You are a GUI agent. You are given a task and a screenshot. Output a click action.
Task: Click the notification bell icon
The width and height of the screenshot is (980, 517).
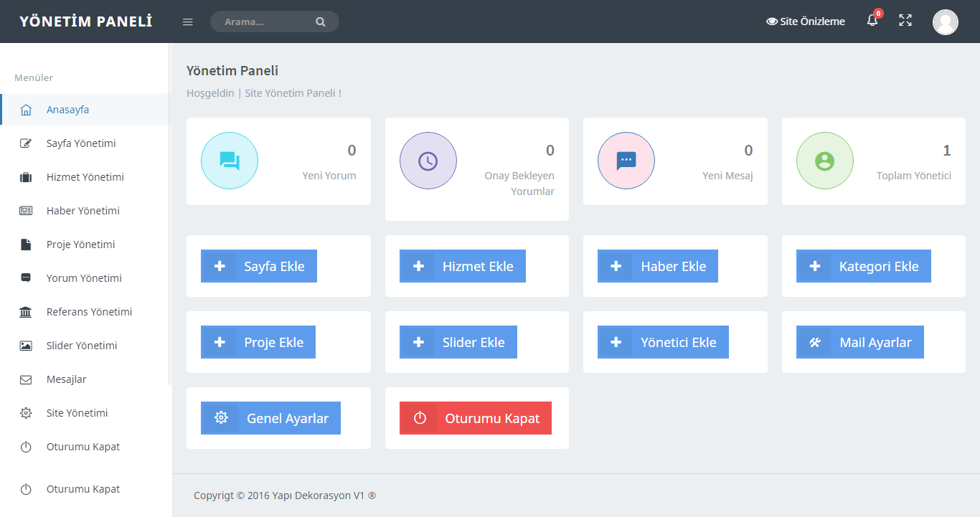tap(872, 21)
